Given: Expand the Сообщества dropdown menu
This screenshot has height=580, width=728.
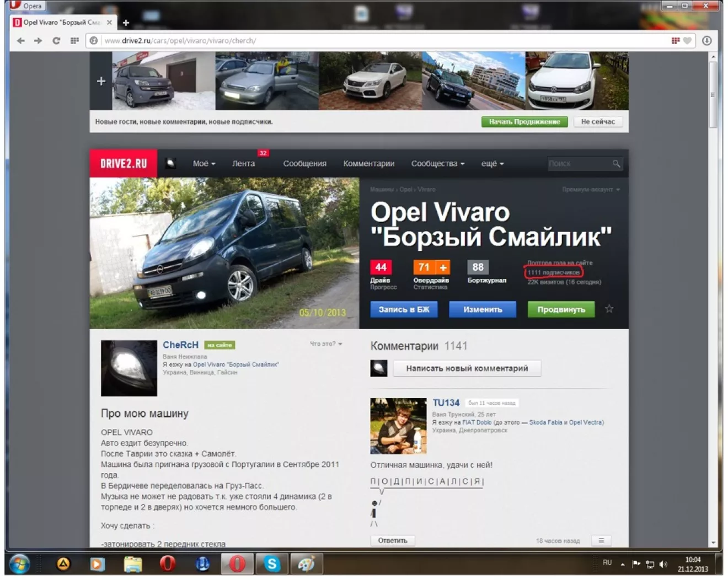Looking at the screenshot, I should click(437, 164).
